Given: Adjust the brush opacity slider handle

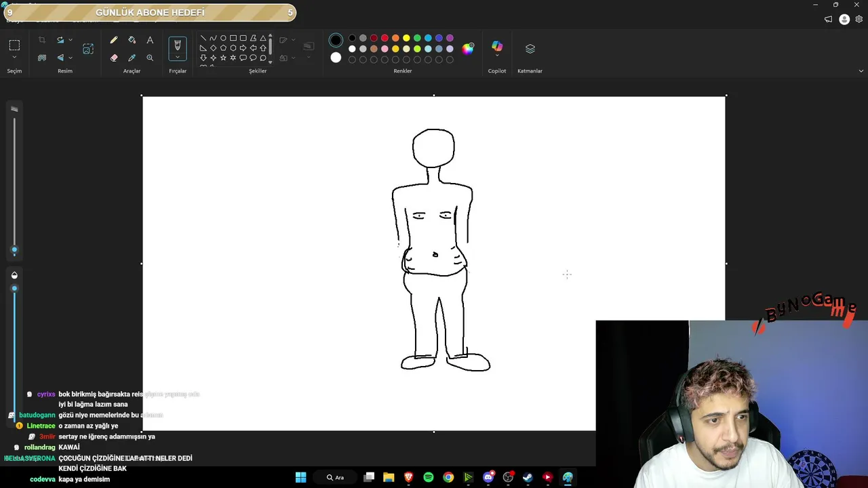Looking at the screenshot, I should (14, 288).
